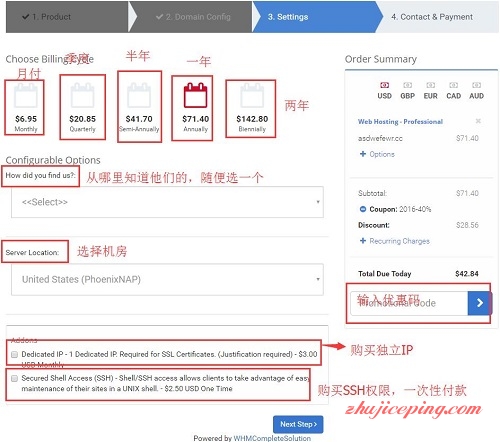500x442 pixels.
Task: Switch currency to AUD icon
Action: 476,85
